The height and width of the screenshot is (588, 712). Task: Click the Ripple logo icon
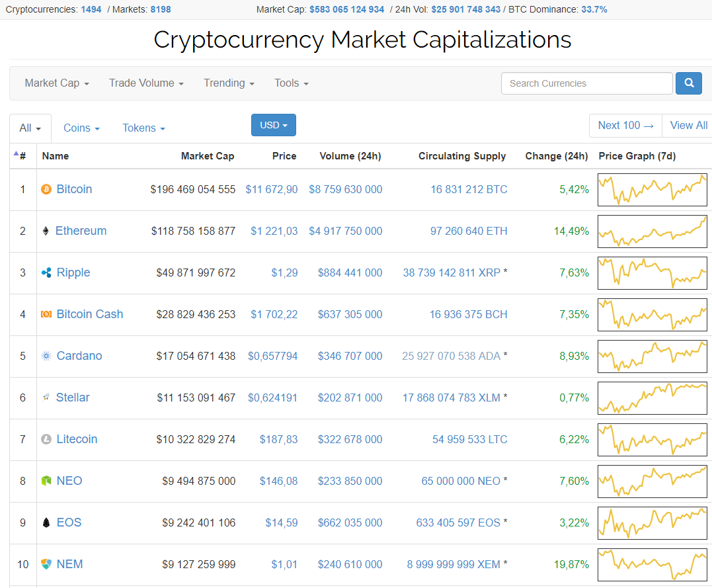click(46, 273)
